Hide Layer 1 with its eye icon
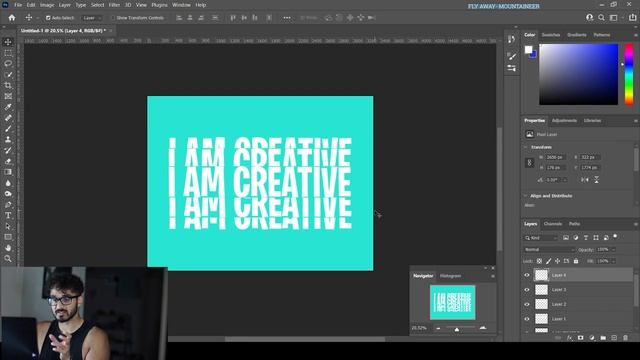640x360 pixels. coord(527,319)
